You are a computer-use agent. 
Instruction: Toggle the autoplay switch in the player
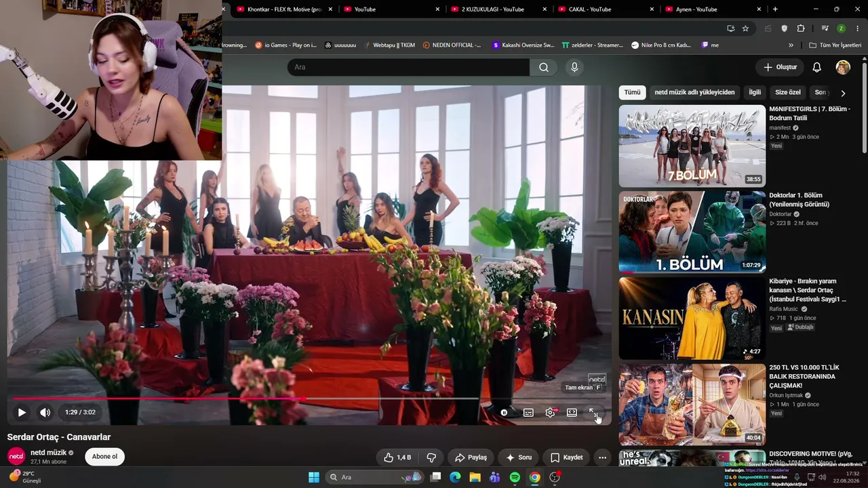(x=504, y=412)
